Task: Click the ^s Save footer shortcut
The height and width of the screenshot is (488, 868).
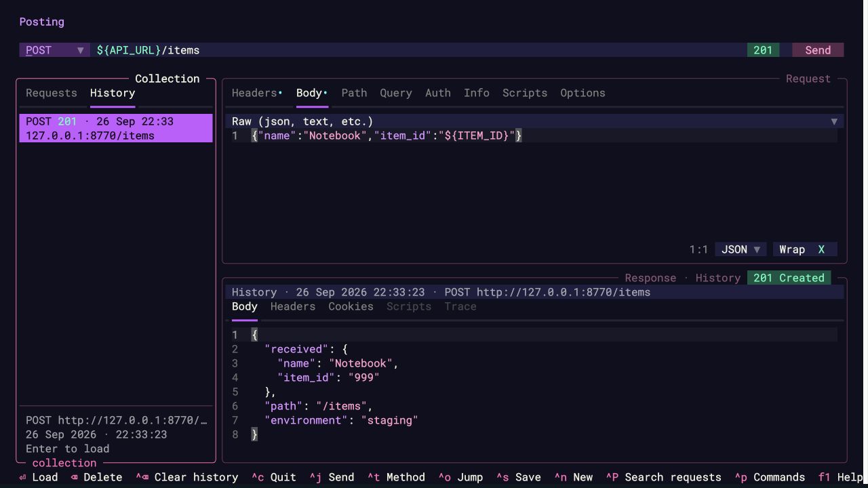Action: 519,477
